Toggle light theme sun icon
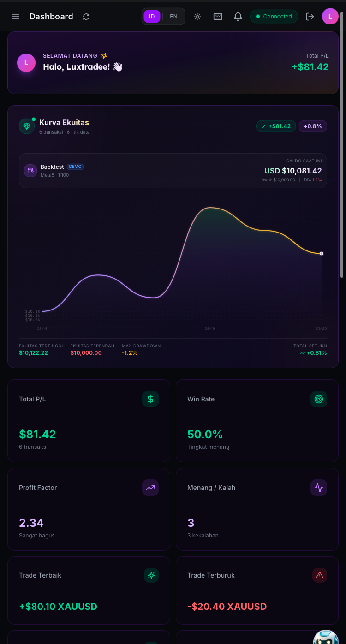 [197, 17]
